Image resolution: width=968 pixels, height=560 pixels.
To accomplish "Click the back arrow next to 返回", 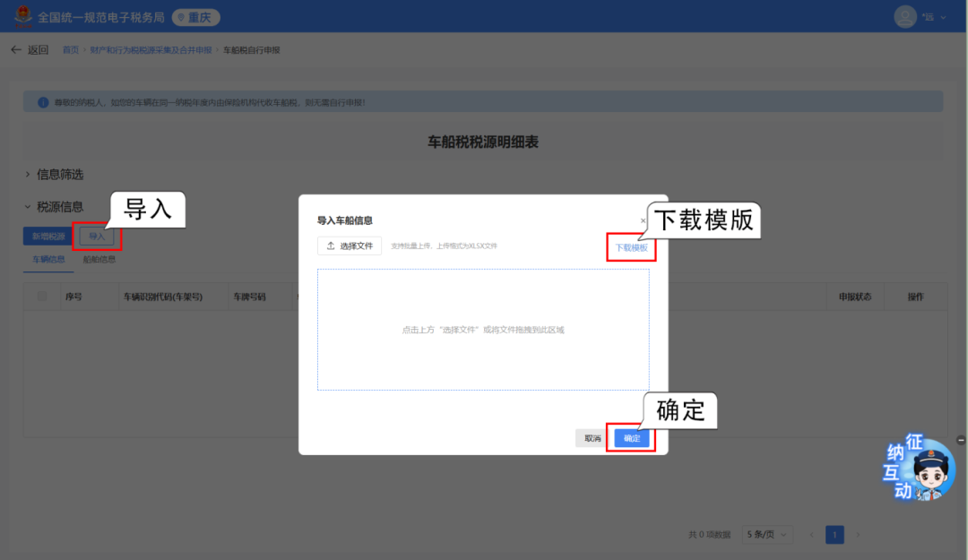I will point(15,50).
